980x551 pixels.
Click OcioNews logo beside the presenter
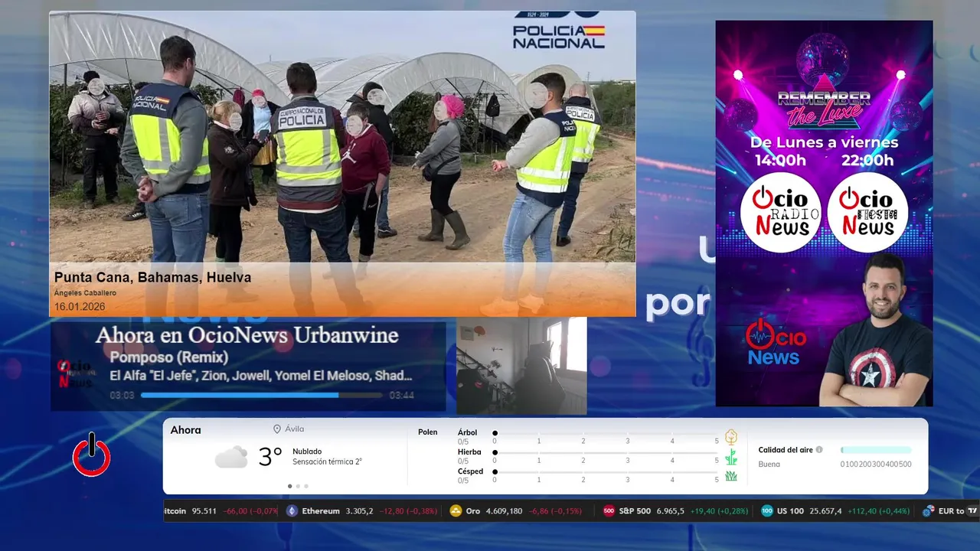[x=775, y=342]
